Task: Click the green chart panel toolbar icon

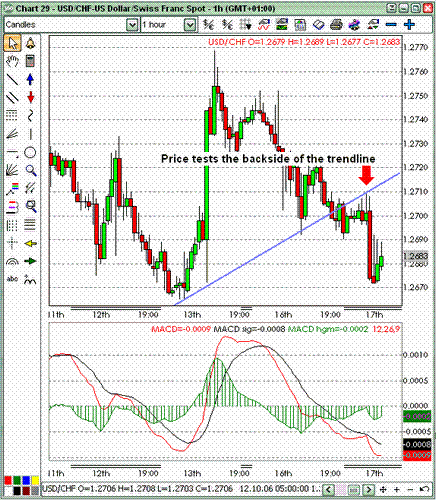Action: point(282,25)
